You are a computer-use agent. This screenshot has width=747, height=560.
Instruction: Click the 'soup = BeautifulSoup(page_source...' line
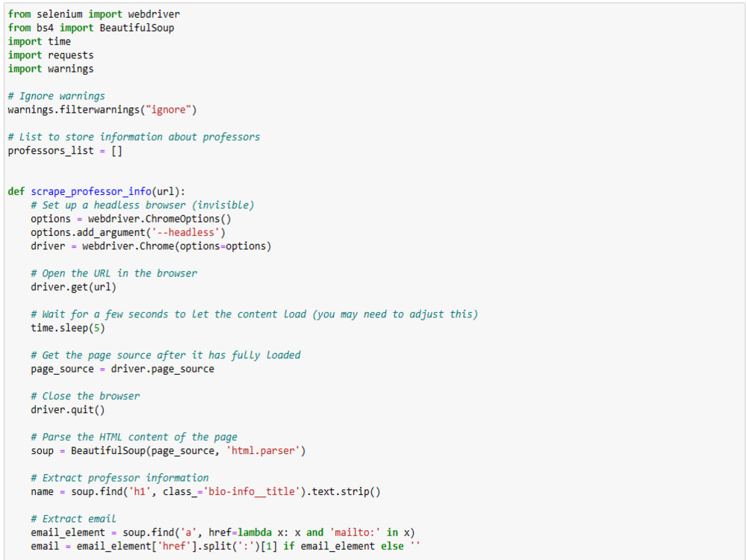(168, 451)
